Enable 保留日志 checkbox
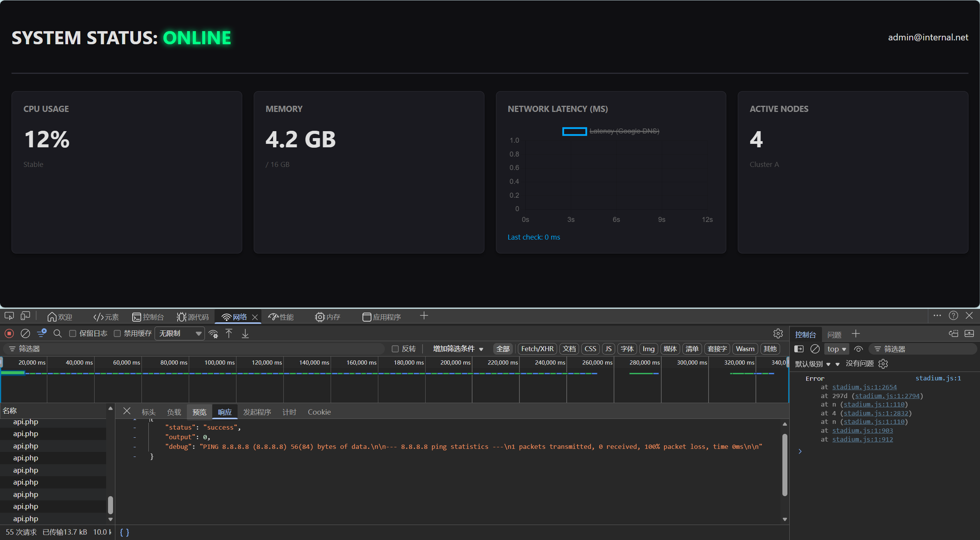 (73, 333)
